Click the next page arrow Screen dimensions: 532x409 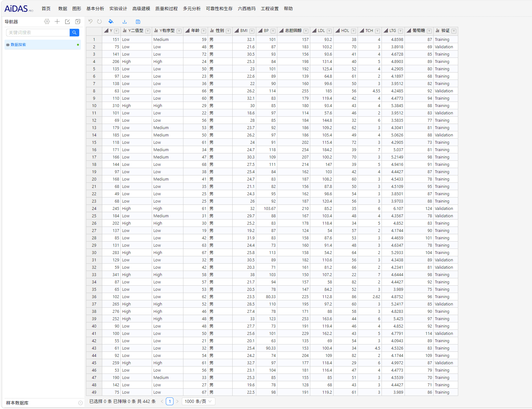coord(177,401)
